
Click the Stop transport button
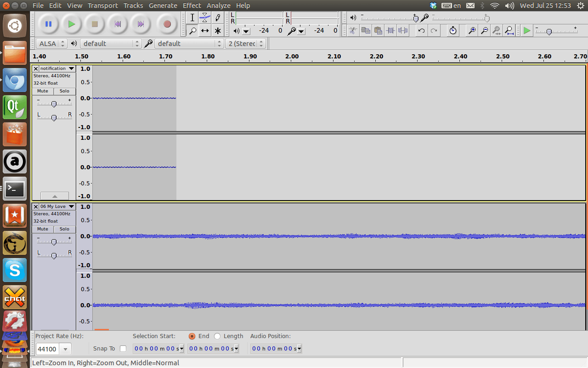point(95,24)
